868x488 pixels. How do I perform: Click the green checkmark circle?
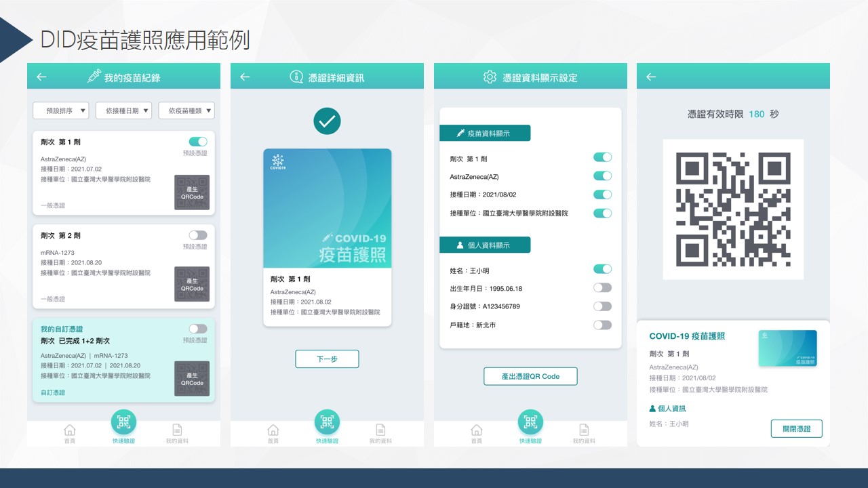(327, 121)
